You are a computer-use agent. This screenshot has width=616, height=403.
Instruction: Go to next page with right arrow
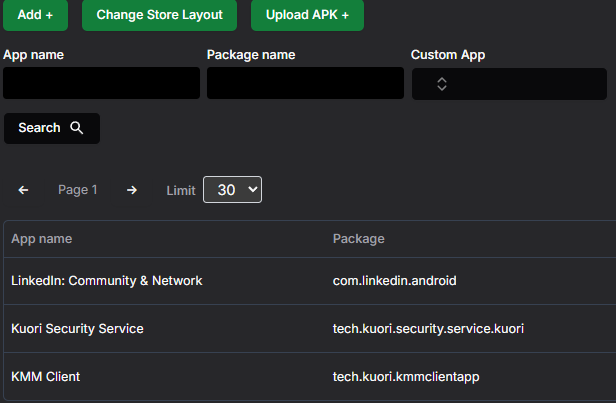tap(132, 190)
